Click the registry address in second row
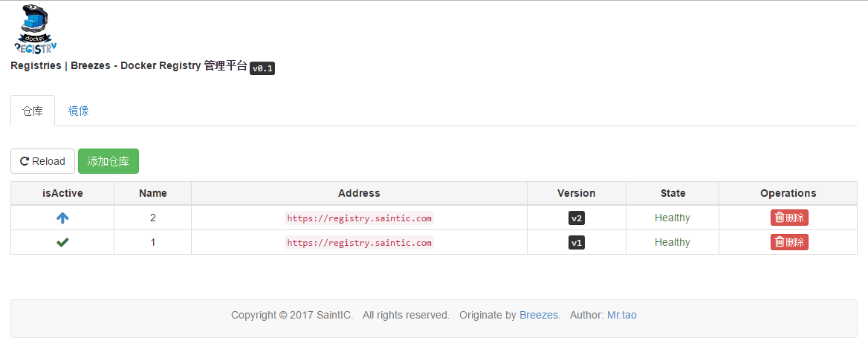This screenshot has height=349, width=868. pos(359,242)
